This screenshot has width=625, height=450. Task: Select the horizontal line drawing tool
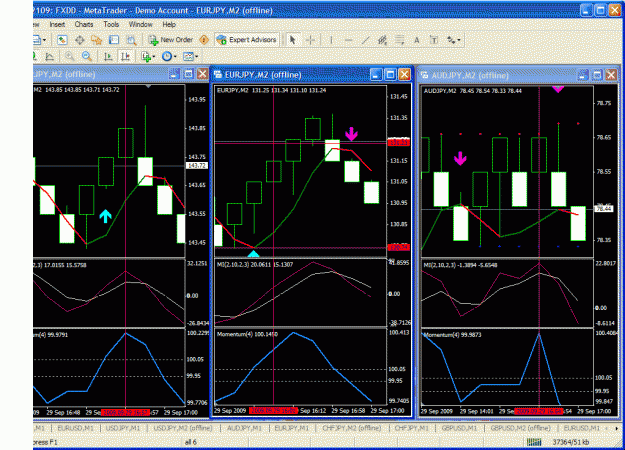point(348,40)
